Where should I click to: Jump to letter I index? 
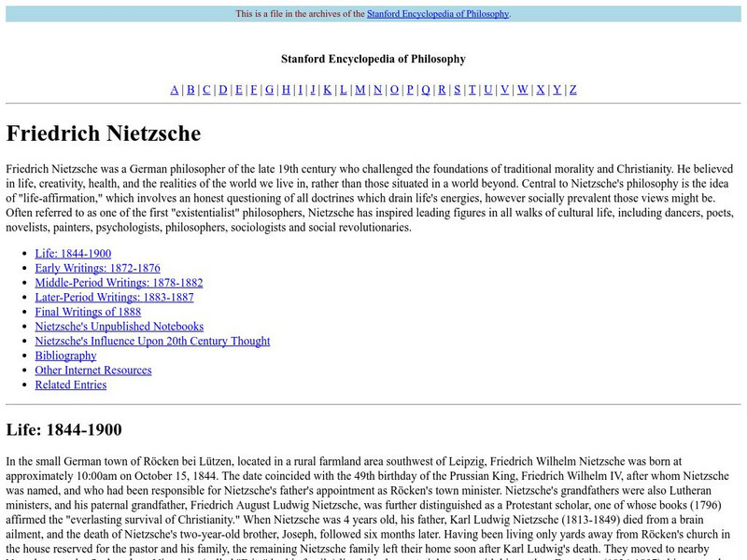pos(300,90)
